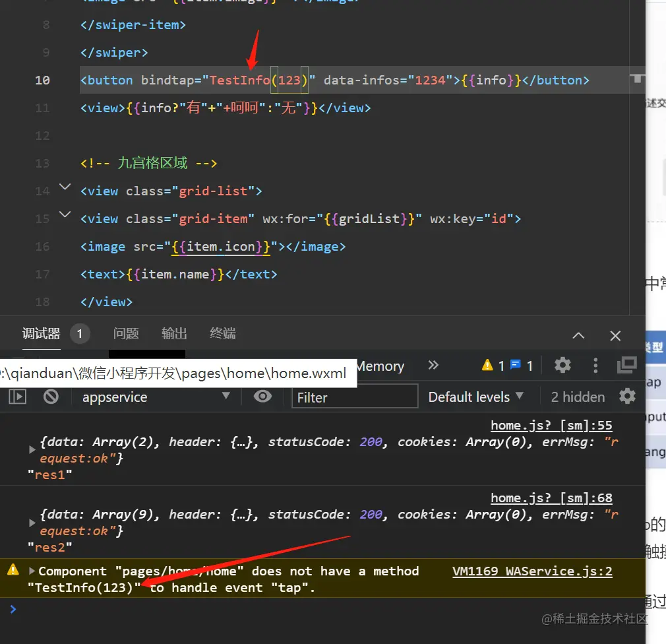
Task: Open source link home.js? [sm]:55
Action: point(551,426)
